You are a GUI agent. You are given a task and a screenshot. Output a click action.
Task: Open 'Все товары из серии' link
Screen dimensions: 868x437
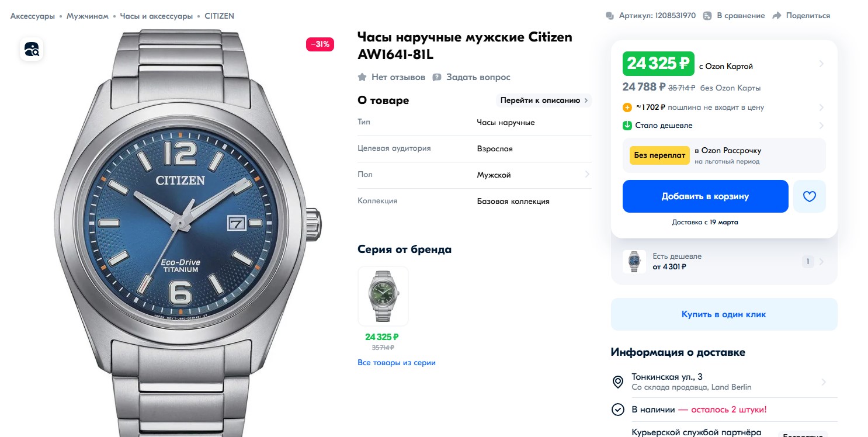[397, 363]
